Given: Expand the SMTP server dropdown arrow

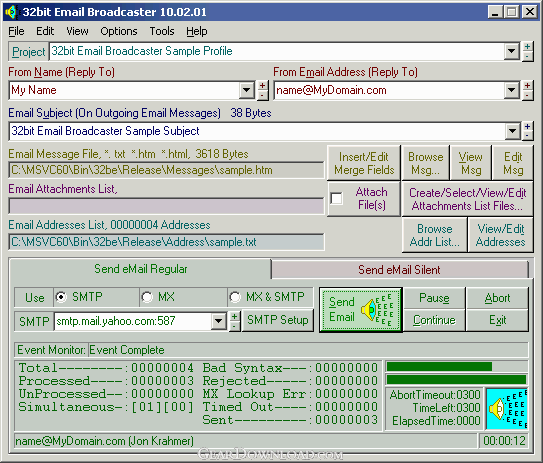Looking at the screenshot, I should point(219,321).
